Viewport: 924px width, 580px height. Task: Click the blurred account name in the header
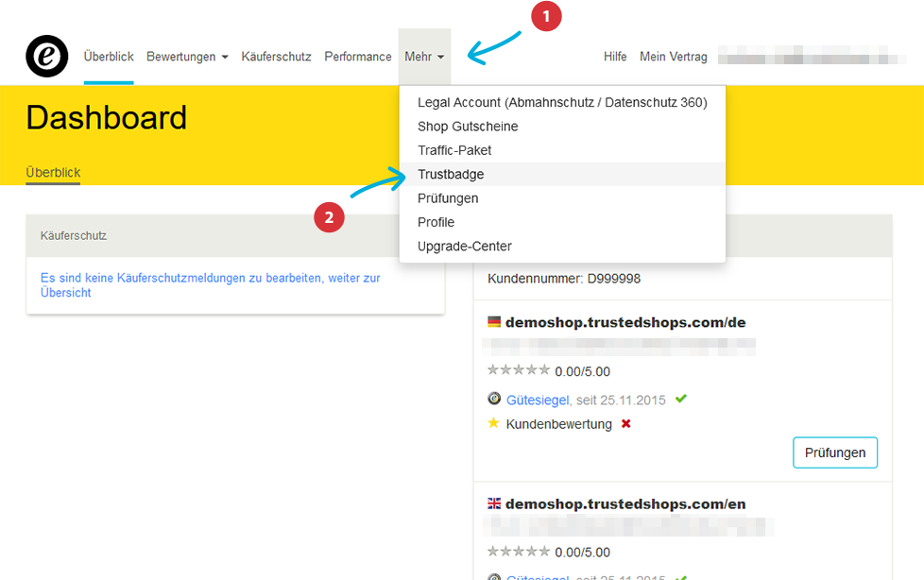tap(812, 56)
